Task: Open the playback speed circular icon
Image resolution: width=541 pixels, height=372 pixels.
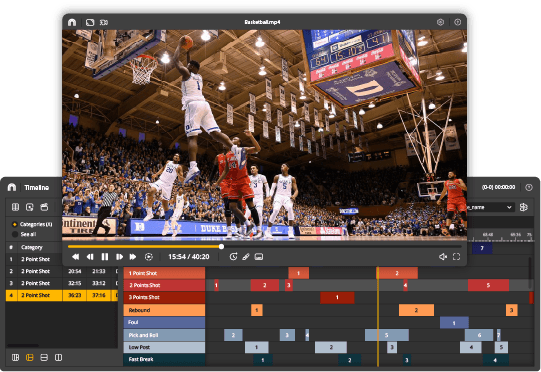Action: point(149,257)
